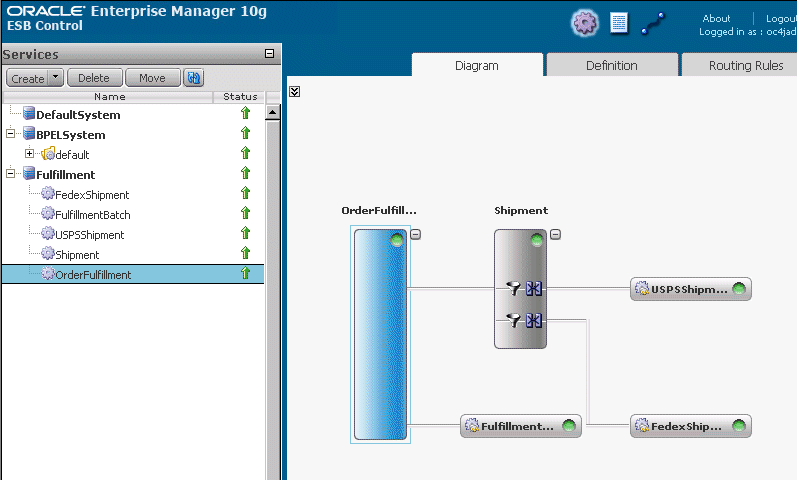
Task: Click the BPELSystem server icon
Action: (x=29, y=133)
